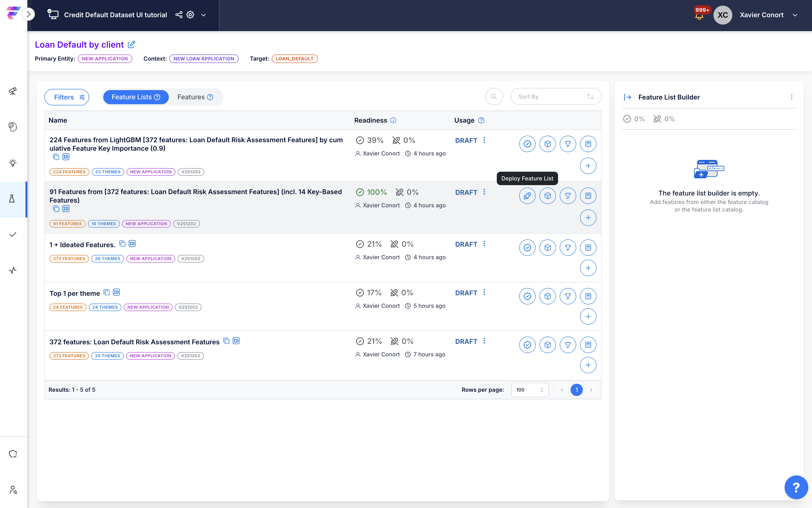Screen dimensions: 812x508
Task: Open the Xavier Conort user dropdown
Action: pos(795,15)
